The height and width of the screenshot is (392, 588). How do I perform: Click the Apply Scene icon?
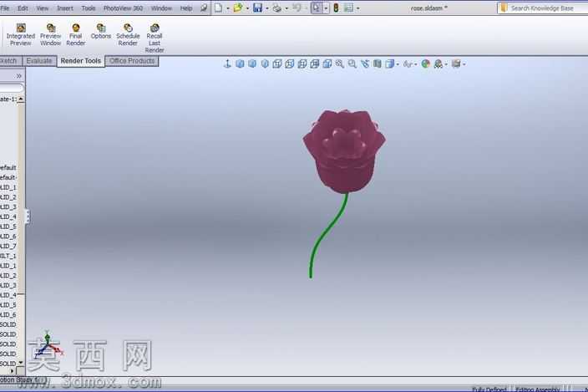(438, 64)
